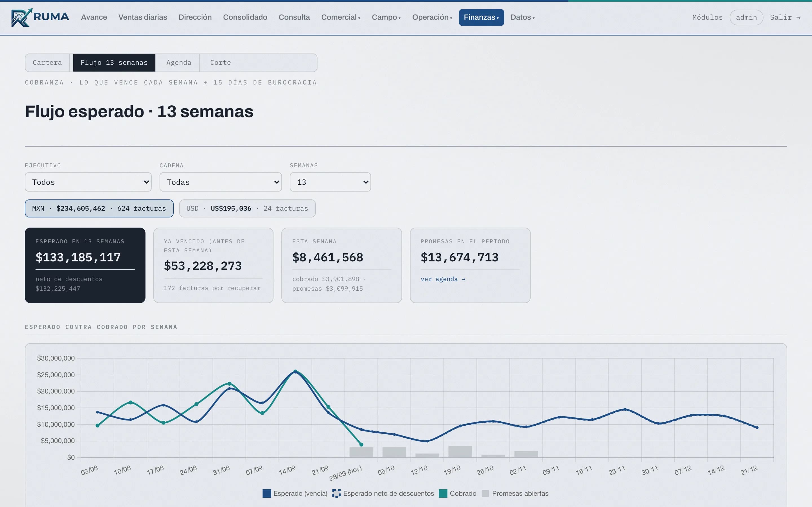
Task: Switch to the Cartera tab
Action: (47, 63)
